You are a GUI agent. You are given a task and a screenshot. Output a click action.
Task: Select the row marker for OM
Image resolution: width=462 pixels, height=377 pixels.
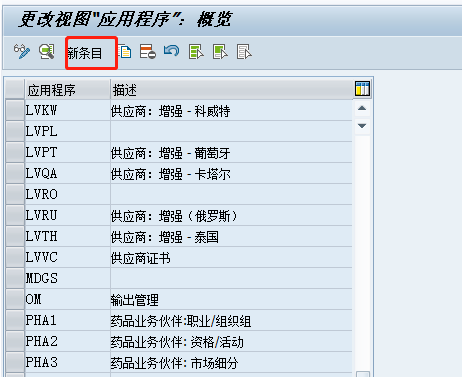point(15,299)
